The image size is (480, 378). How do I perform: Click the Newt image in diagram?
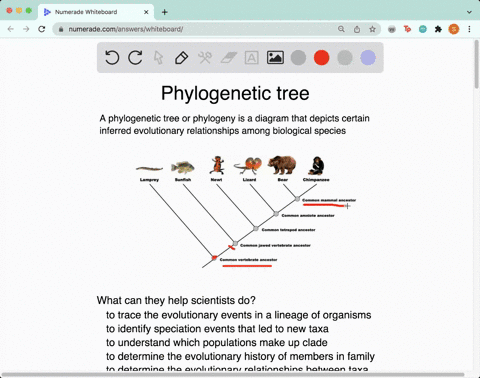coord(217,165)
